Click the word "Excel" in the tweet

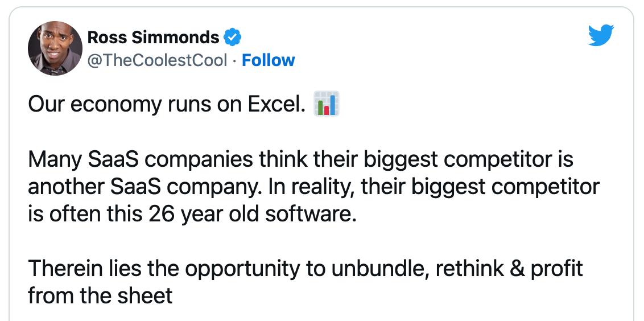(x=274, y=104)
